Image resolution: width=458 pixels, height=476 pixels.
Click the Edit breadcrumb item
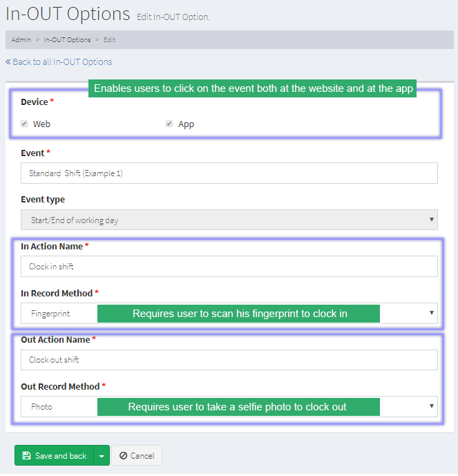[109, 40]
